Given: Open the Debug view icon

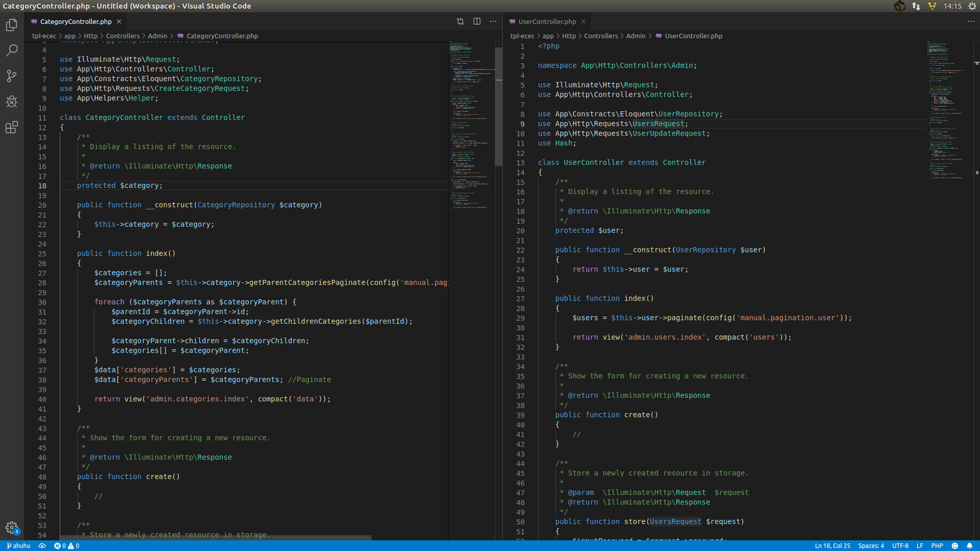Looking at the screenshot, I should point(12,102).
